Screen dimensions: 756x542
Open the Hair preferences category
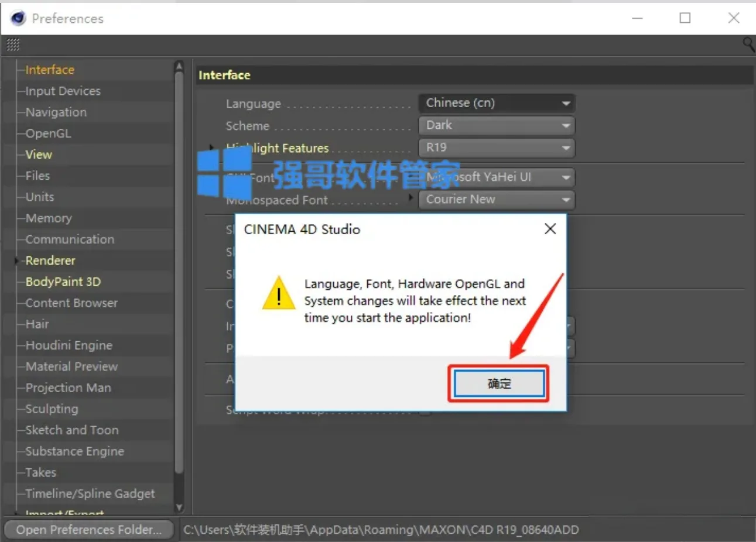[37, 324]
